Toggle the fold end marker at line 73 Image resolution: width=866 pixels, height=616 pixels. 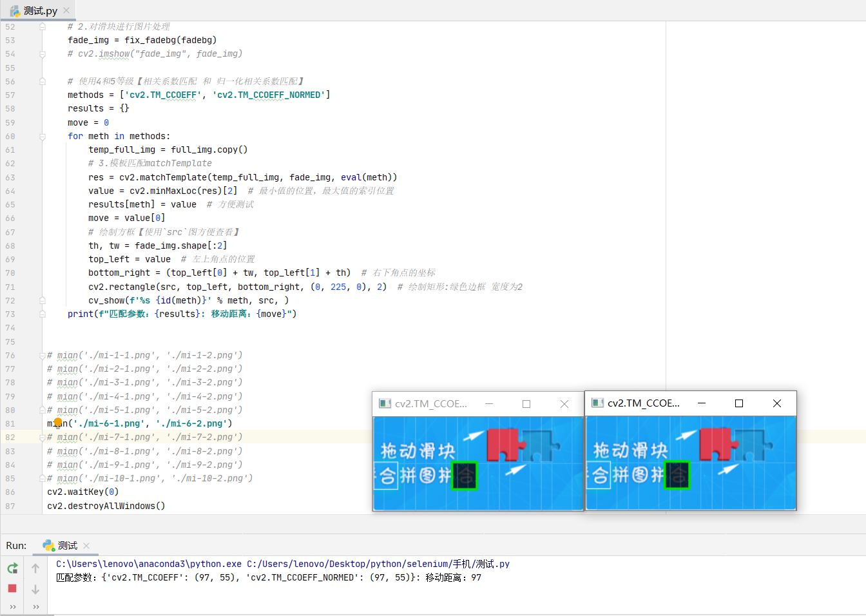click(42, 314)
